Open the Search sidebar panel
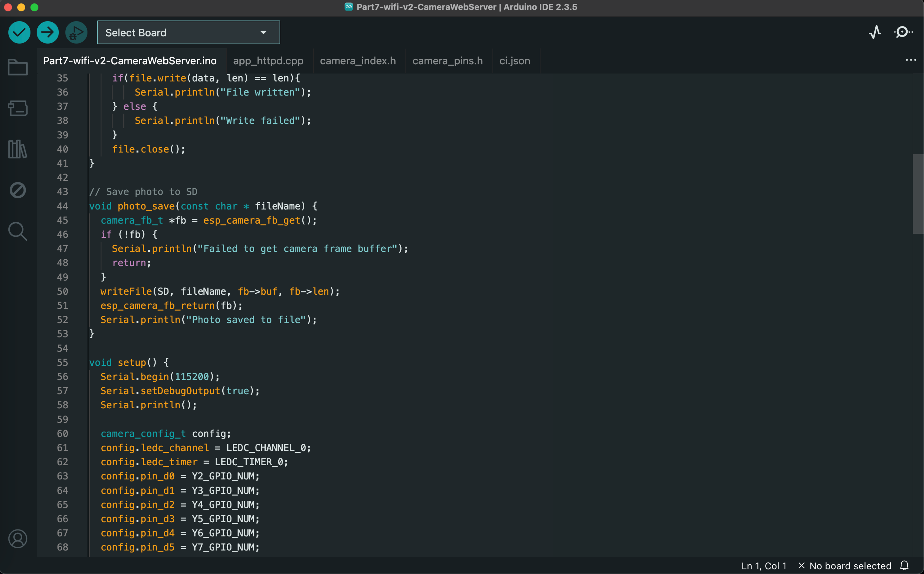Screen dimensions: 924x574 point(18,231)
